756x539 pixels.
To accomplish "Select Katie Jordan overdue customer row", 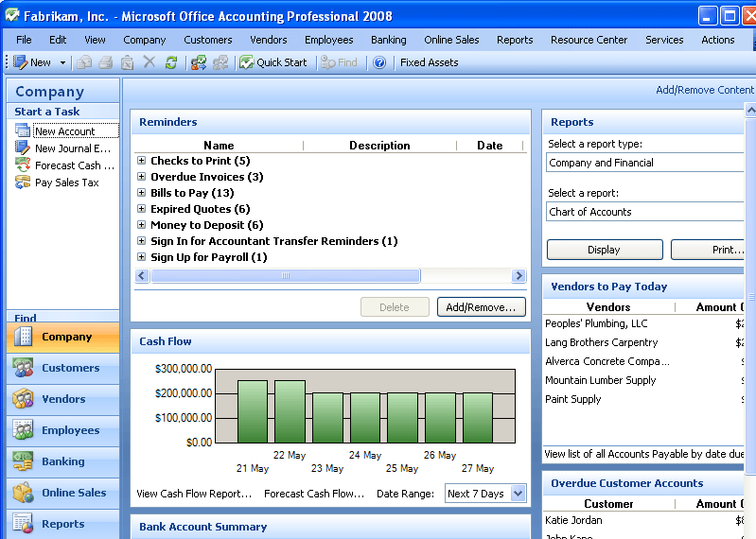I will (644, 520).
